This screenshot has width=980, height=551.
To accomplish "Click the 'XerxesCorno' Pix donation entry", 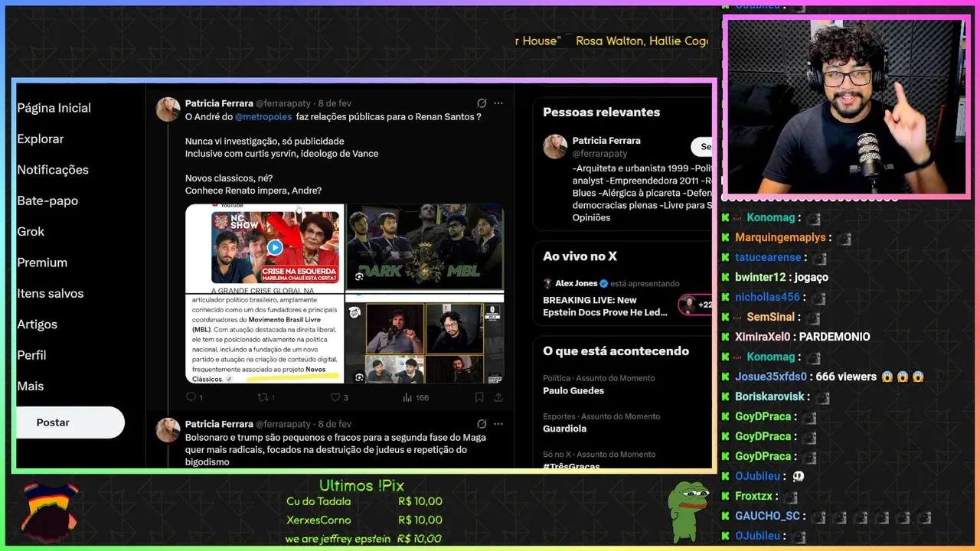I will (364, 520).
